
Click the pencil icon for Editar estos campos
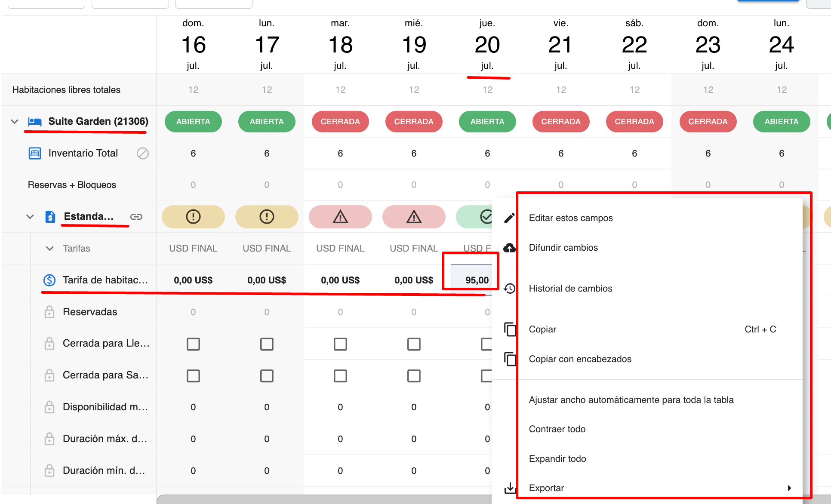click(x=509, y=218)
